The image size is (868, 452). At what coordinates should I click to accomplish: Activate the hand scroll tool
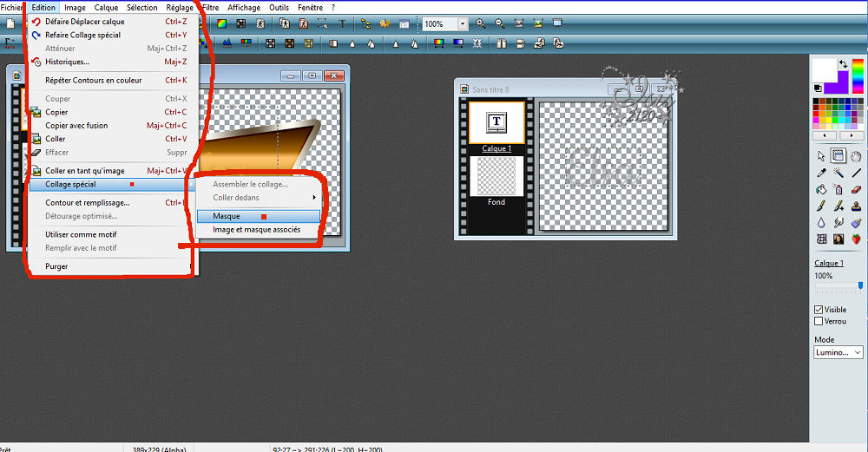coord(857,156)
